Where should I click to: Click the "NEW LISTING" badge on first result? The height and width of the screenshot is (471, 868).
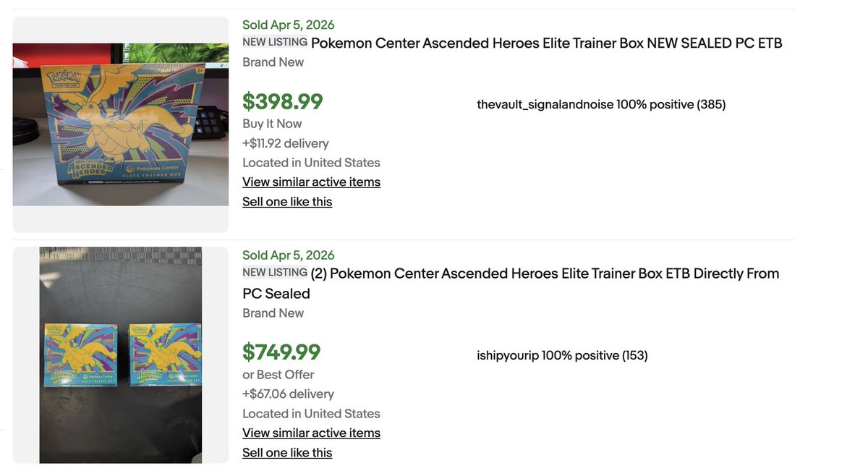pos(275,42)
